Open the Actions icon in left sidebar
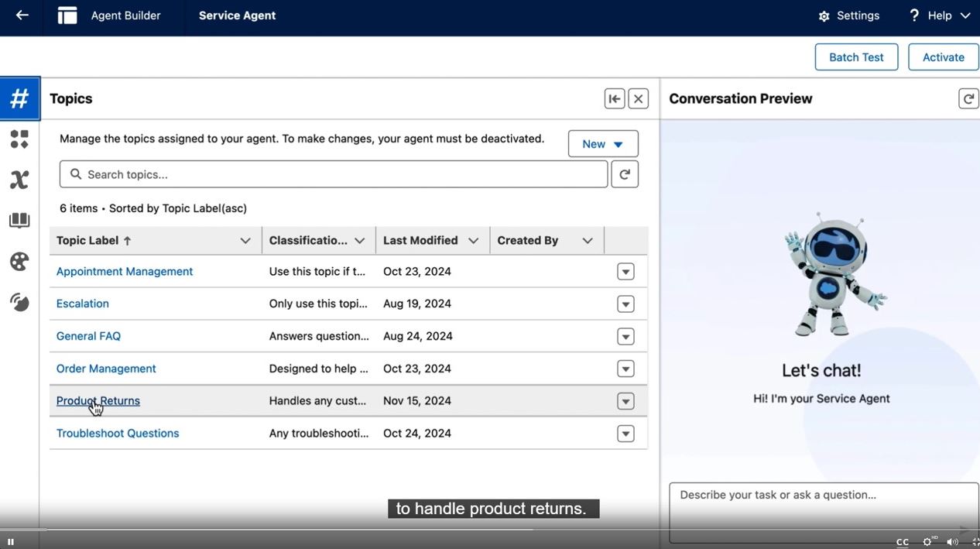Image resolution: width=980 pixels, height=549 pixels. [x=19, y=139]
